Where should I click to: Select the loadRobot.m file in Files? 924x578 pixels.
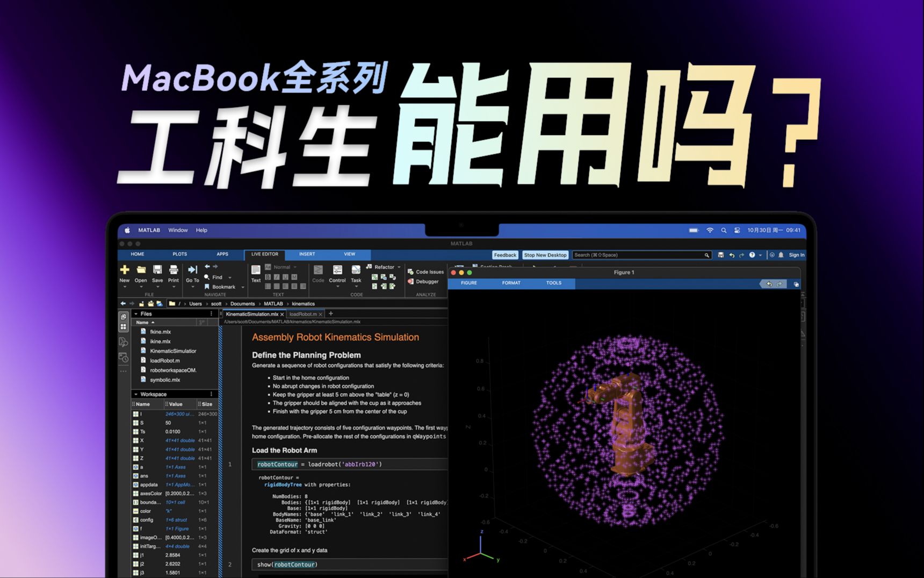point(165,361)
